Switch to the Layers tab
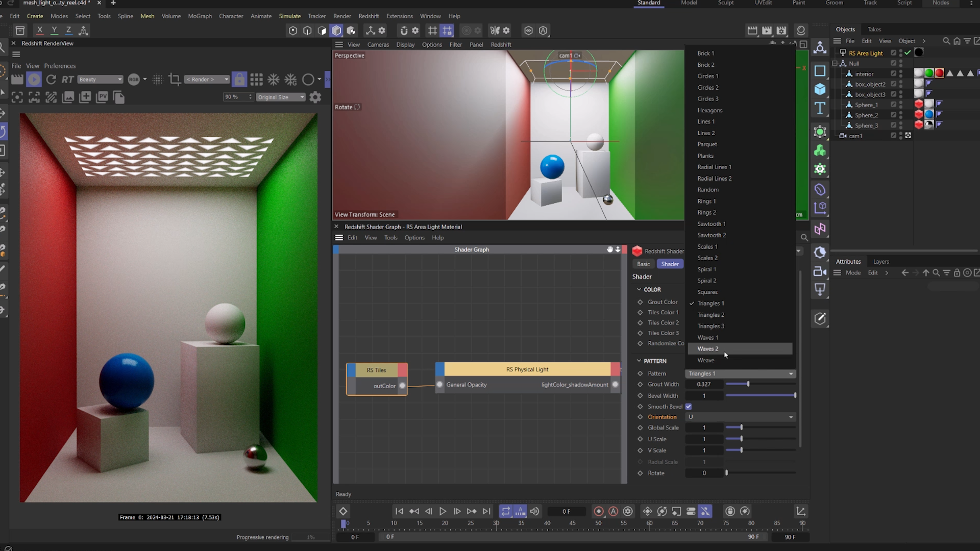 (881, 261)
